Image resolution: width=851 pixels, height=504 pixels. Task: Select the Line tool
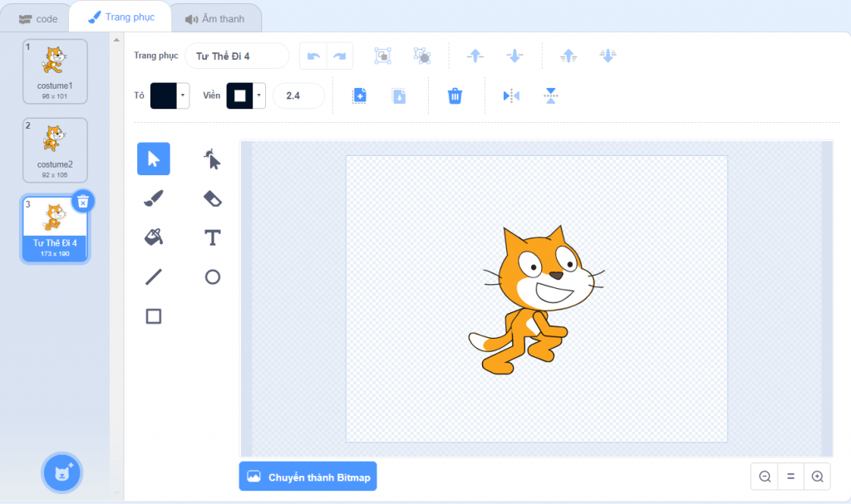154,276
